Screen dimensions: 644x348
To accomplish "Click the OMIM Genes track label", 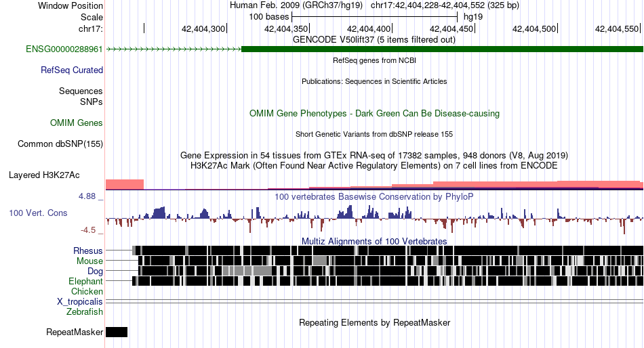I will pyautogui.click(x=77, y=123).
